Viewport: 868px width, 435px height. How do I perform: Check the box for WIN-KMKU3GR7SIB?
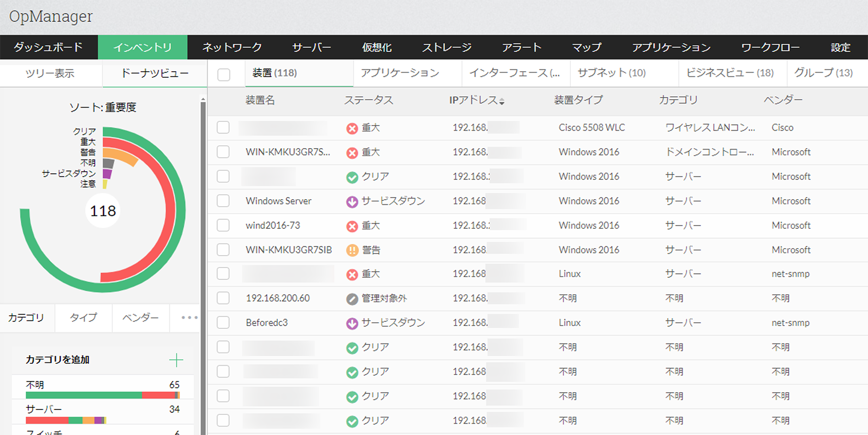[223, 250]
